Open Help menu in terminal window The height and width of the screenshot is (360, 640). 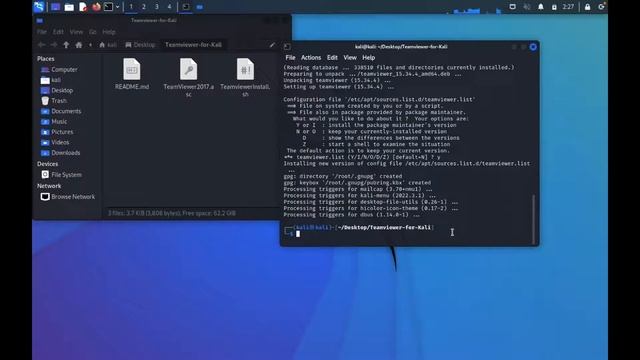[369, 58]
